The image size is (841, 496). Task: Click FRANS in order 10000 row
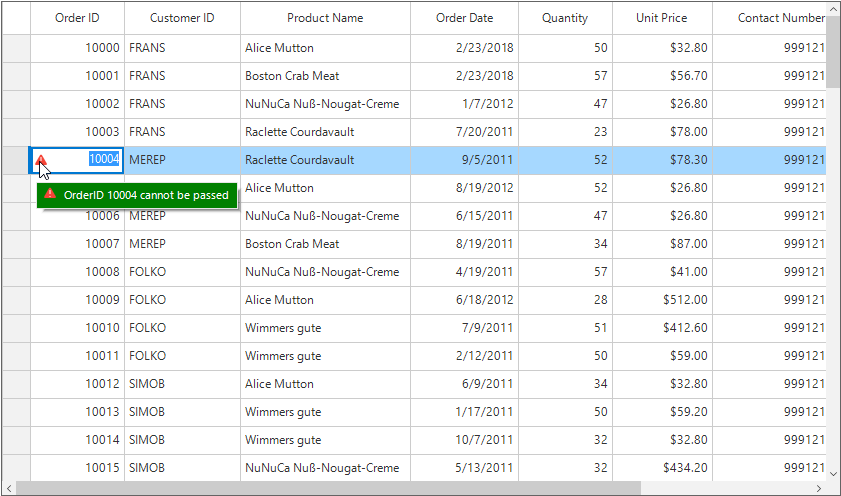[147, 48]
